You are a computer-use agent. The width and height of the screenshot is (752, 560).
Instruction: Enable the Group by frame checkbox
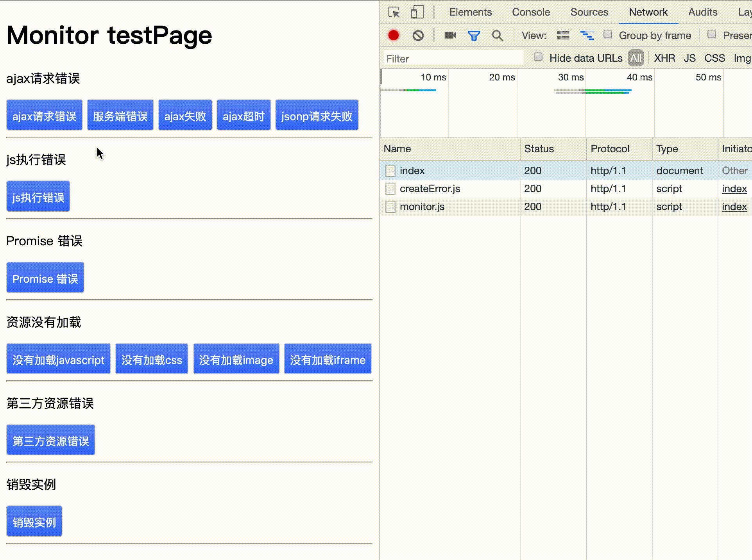point(608,34)
